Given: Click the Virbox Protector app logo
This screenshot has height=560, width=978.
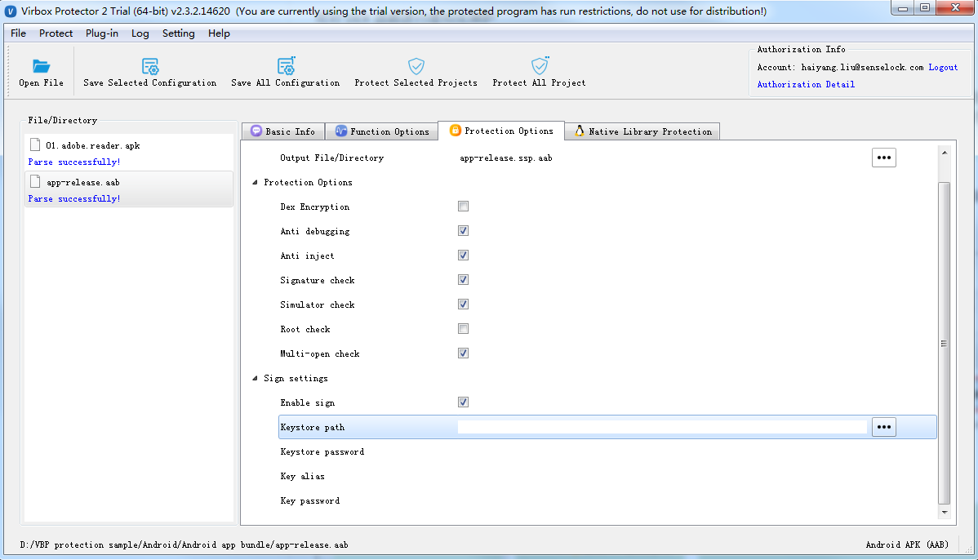Looking at the screenshot, I should 11,11.
